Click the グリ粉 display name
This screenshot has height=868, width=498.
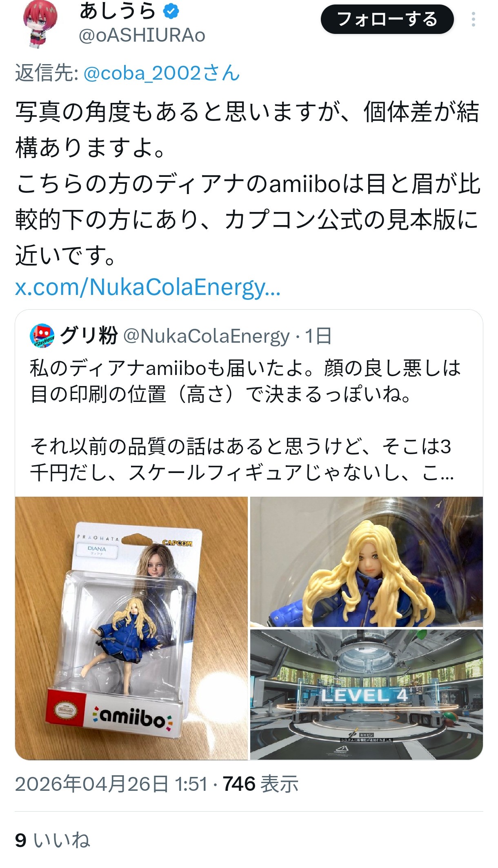[89, 336]
